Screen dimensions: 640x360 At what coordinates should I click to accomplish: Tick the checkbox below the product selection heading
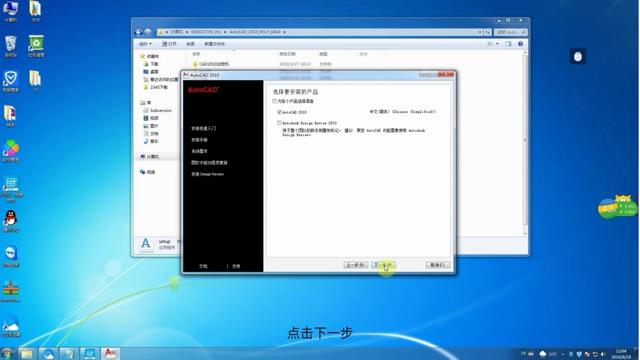pos(275,101)
